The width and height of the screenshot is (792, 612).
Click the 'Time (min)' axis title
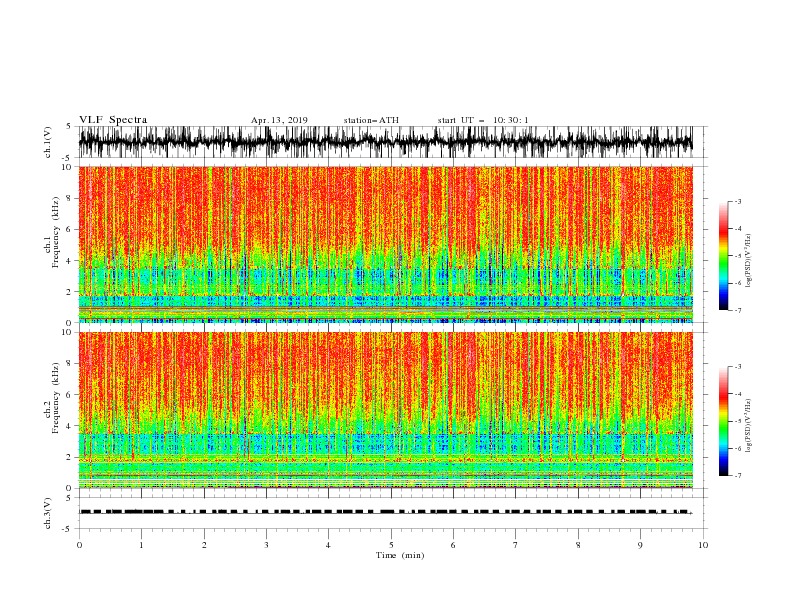400,555
